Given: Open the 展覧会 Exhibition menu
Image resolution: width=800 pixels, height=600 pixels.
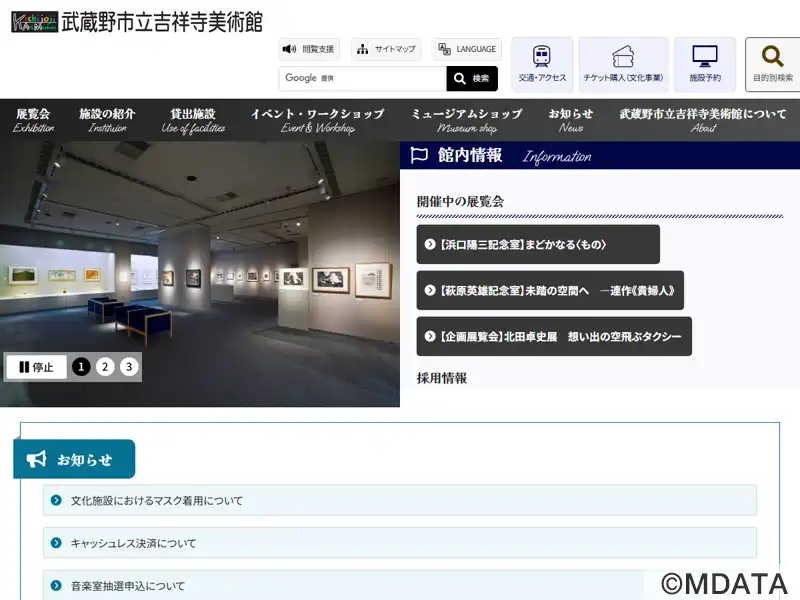Looking at the screenshot, I should 33,120.
